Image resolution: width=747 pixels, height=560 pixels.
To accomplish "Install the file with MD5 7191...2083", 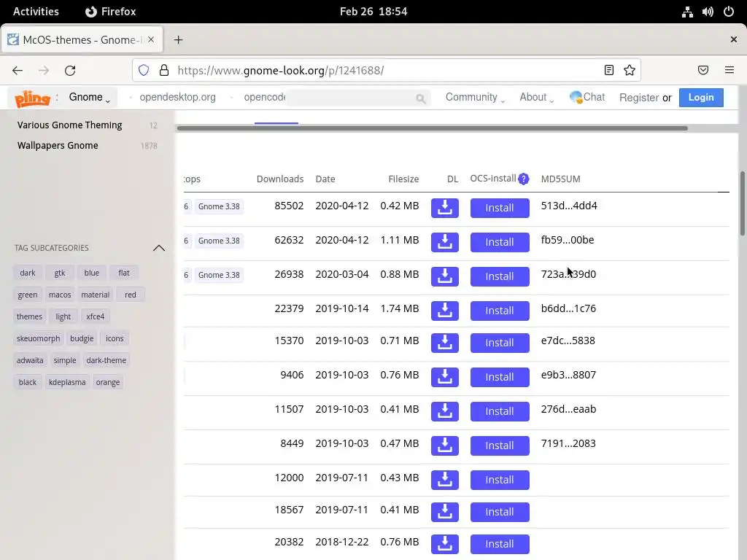I will tap(499, 446).
